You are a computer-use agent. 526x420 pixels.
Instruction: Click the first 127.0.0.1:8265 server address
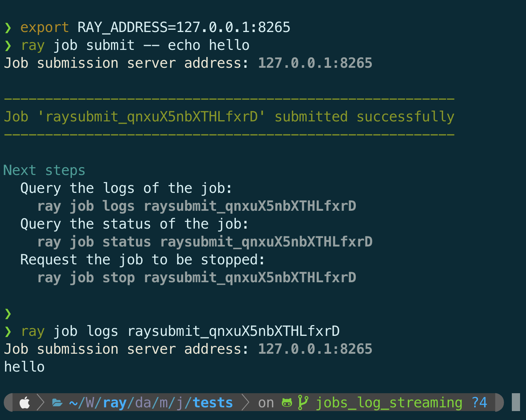(x=315, y=63)
